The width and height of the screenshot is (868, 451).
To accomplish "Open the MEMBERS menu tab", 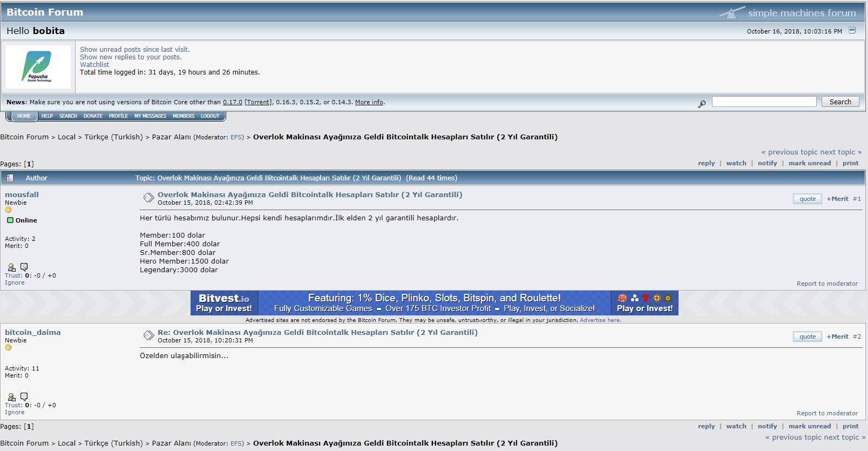I will pos(184,116).
